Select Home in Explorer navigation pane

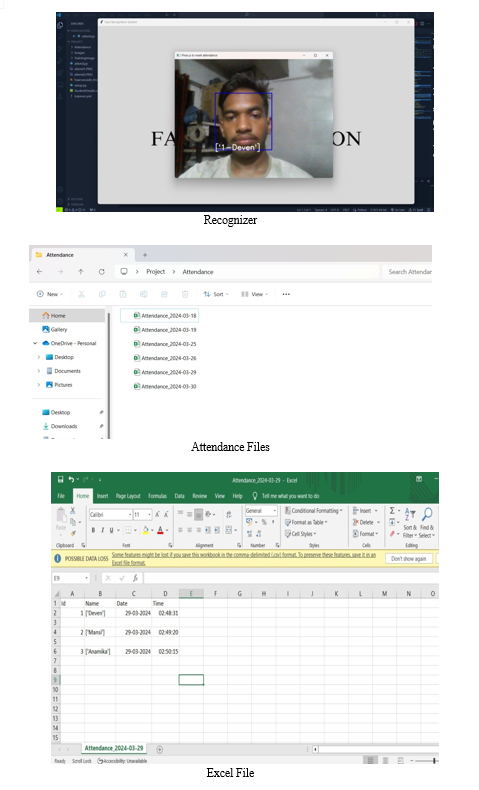tap(67, 315)
